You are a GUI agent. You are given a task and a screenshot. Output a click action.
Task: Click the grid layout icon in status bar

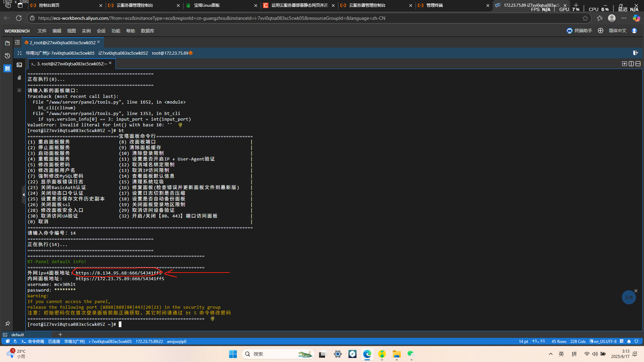[x=622, y=341]
